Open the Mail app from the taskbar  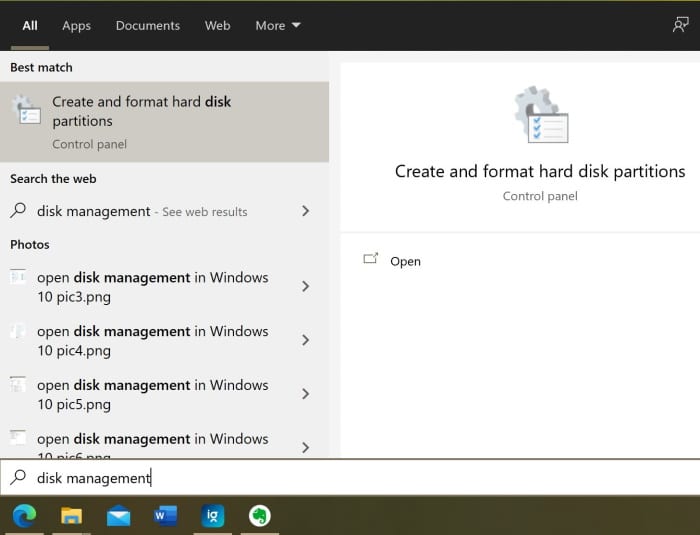click(118, 517)
